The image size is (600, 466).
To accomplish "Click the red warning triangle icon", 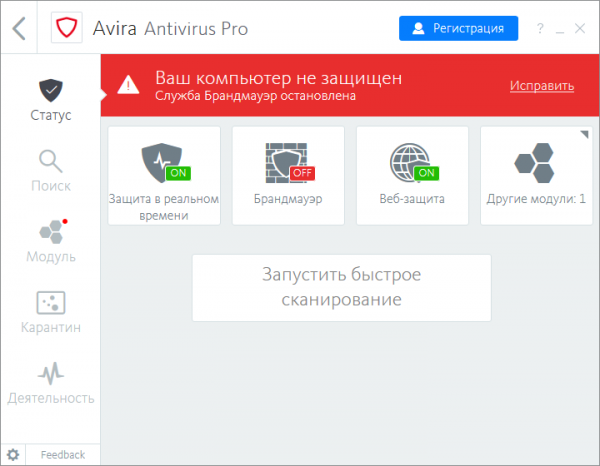I will (129, 85).
